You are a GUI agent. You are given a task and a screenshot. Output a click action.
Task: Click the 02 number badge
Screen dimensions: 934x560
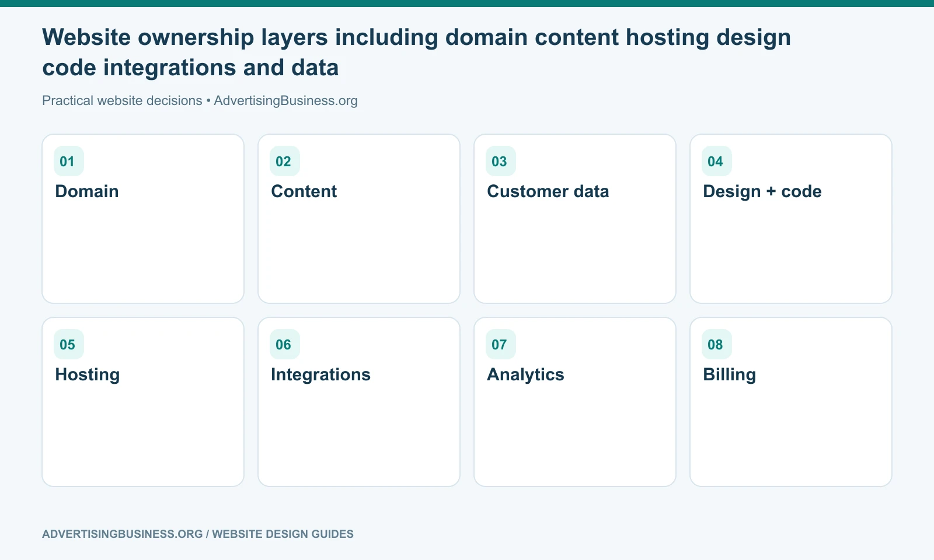coord(284,161)
